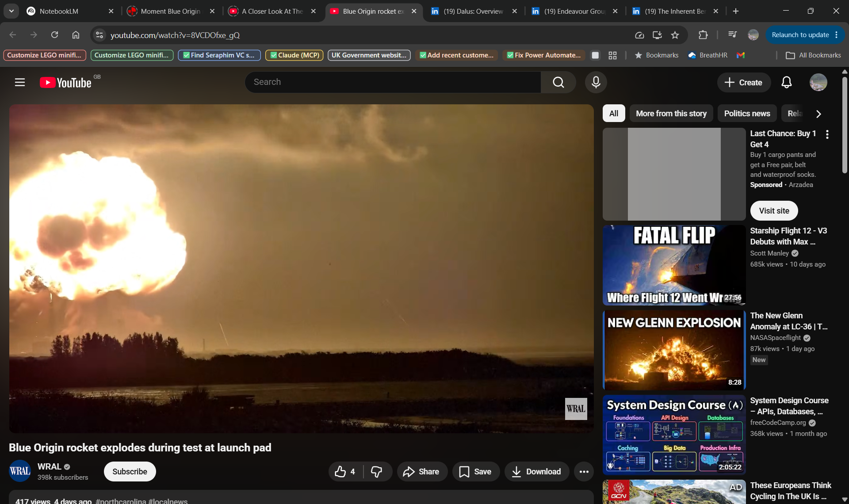Viewport: 849px width, 504px height.
Task: Open the All Bookmarks folder
Action: (x=813, y=55)
